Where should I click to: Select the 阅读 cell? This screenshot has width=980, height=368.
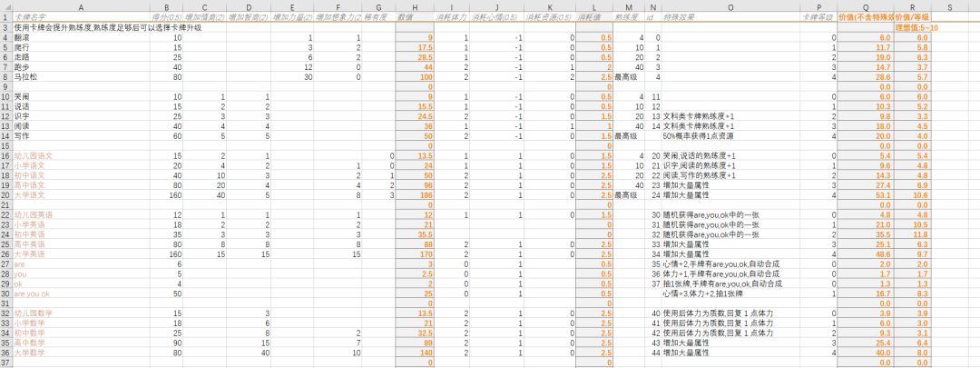pyautogui.click(x=81, y=126)
